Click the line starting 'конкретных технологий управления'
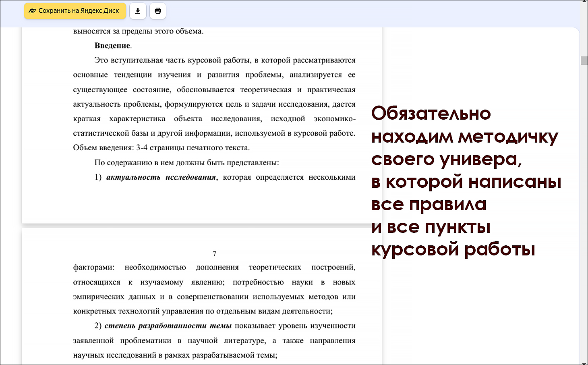Image resolution: width=588 pixels, height=365 pixels. click(203, 311)
